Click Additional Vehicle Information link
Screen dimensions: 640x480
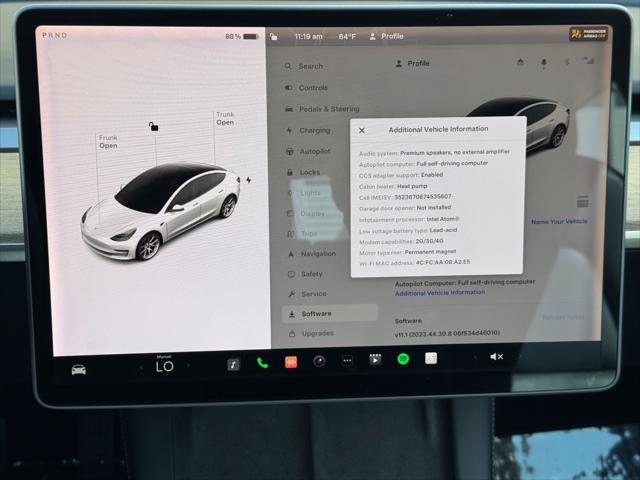(x=440, y=293)
